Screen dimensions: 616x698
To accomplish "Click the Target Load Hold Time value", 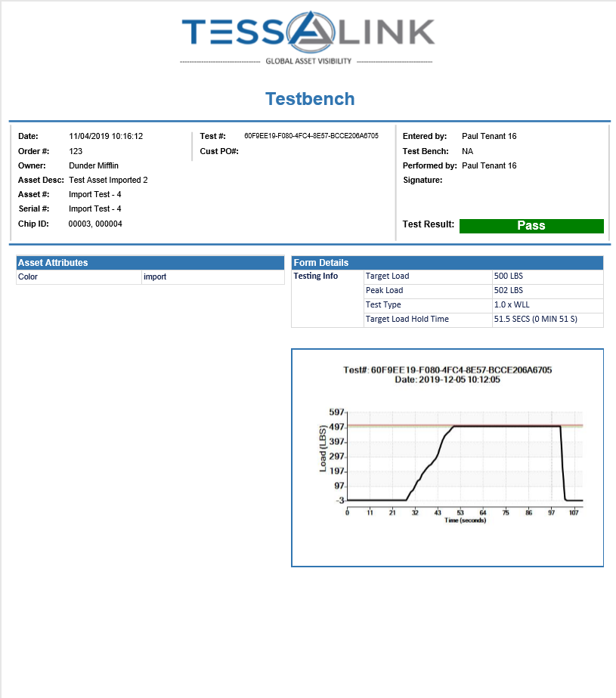I will click(535, 320).
